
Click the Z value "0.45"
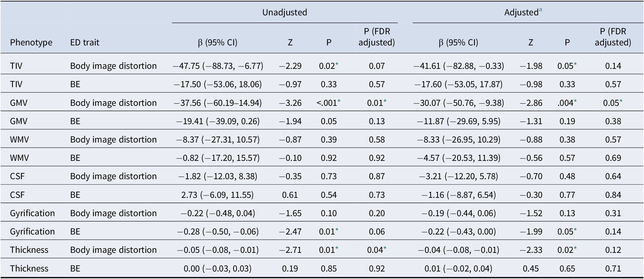pos(531,268)
